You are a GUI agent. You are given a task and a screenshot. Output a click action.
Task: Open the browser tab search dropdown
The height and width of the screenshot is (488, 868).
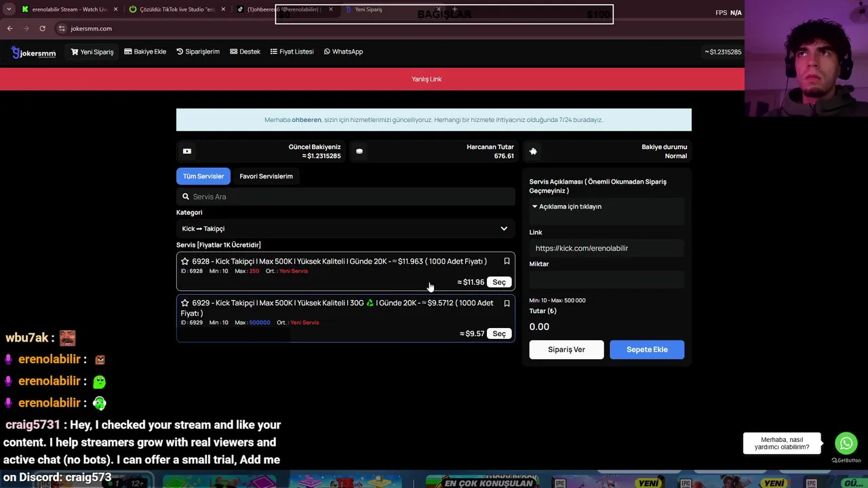9,9
